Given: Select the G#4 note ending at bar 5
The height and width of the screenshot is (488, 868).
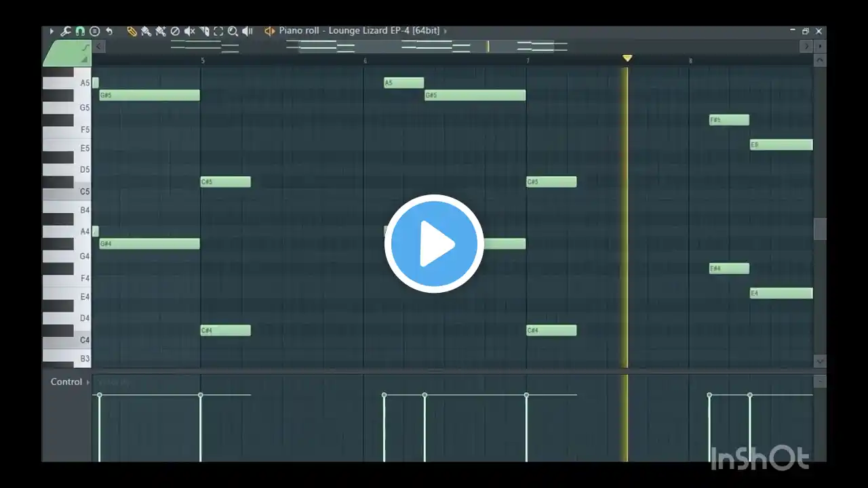Looking at the screenshot, I should 149,244.
